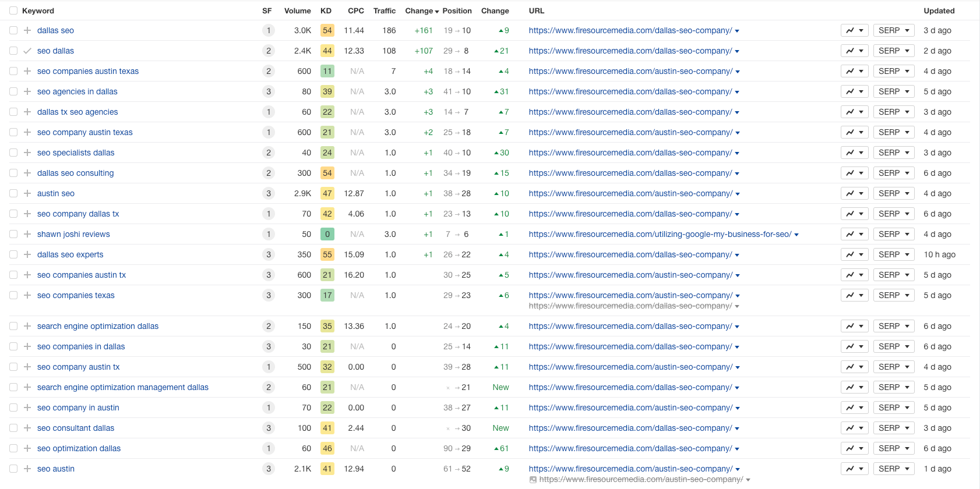Viewport: 980px width, 489px height.
Task: Open austin-seo-company URL for 'austin seo'
Action: click(x=631, y=193)
